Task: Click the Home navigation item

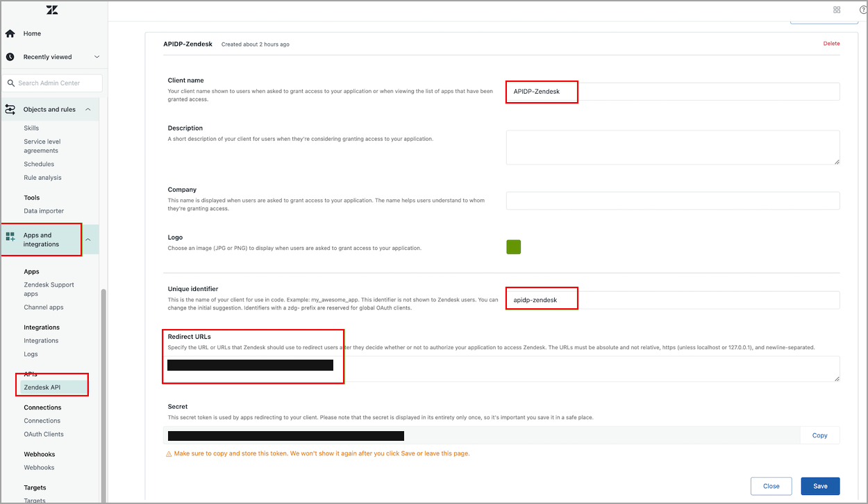Action: 32,33
